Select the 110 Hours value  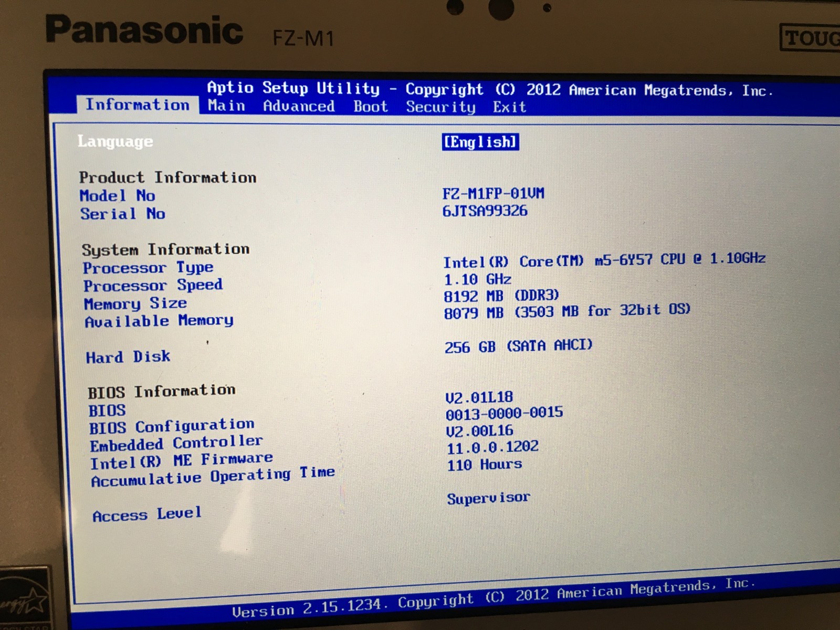[485, 465]
